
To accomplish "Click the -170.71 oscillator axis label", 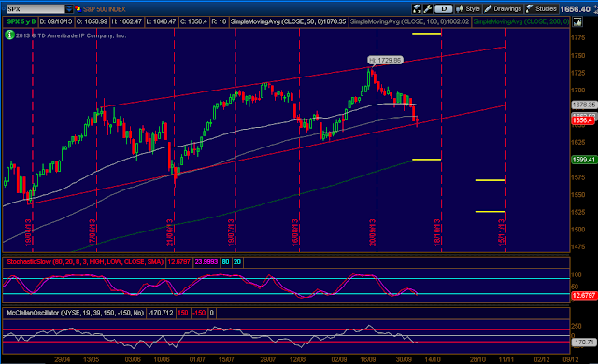I will coord(583,343).
